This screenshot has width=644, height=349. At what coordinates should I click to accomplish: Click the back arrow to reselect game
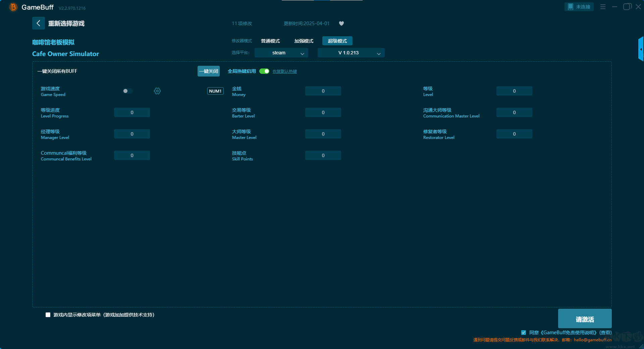point(38,23)
